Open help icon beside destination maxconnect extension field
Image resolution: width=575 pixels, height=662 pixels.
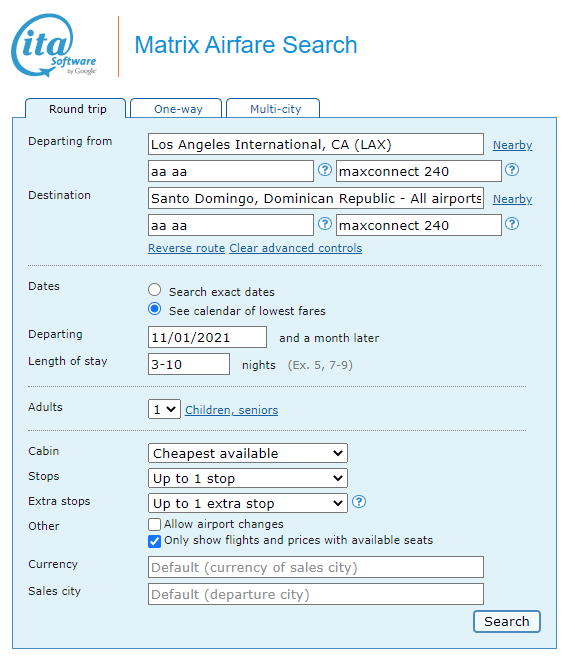point(512,224)
